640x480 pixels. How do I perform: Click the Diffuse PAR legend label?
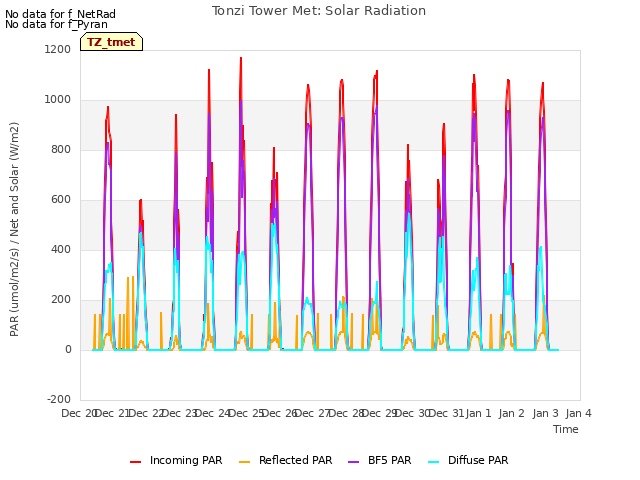478,460
